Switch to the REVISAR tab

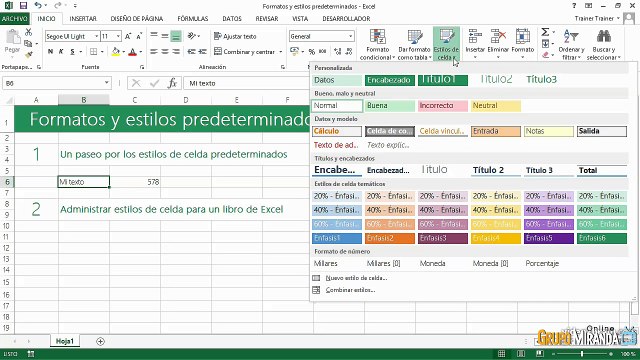tap(267, 18)
